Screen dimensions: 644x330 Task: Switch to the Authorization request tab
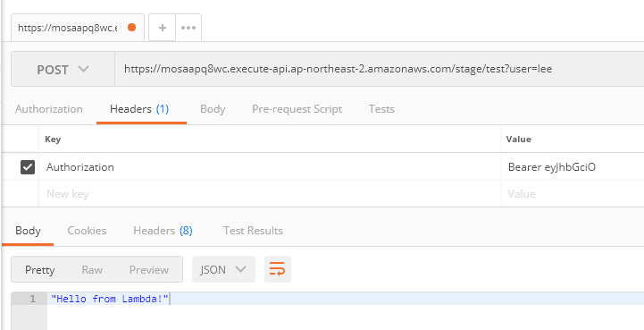(x=49, y=109)
